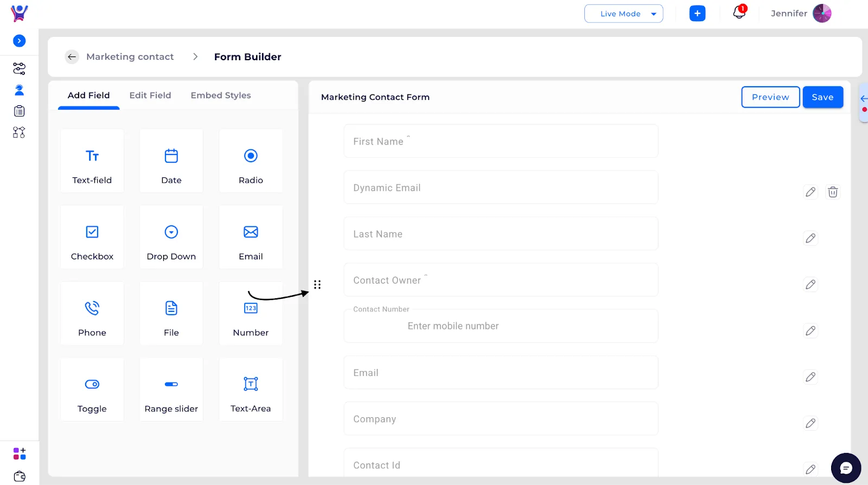Switch to the Embed Styles tab

tap(221, 95)
